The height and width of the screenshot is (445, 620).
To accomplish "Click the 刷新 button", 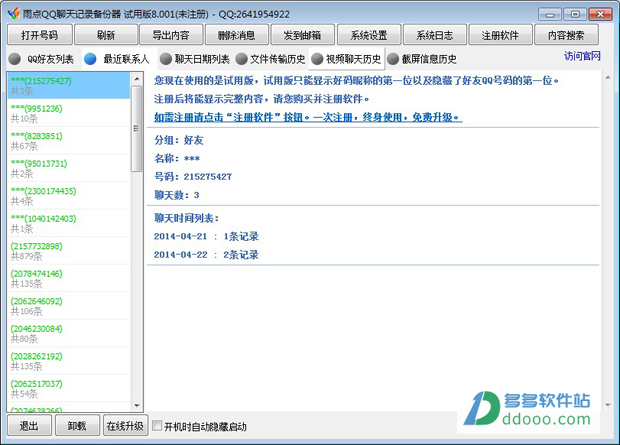I will tap(106, 35).
